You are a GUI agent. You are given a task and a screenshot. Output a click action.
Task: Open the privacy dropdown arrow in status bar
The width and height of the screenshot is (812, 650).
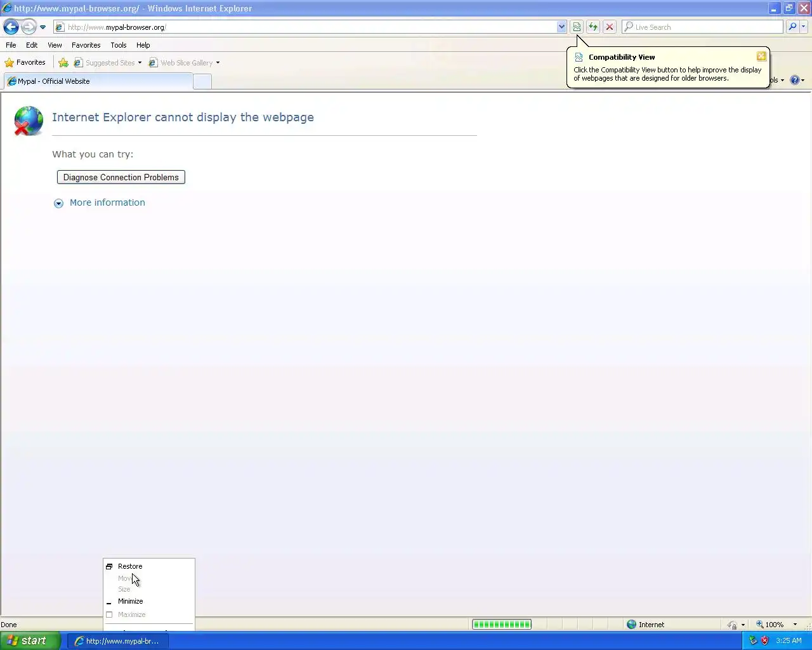pos(743,625)
